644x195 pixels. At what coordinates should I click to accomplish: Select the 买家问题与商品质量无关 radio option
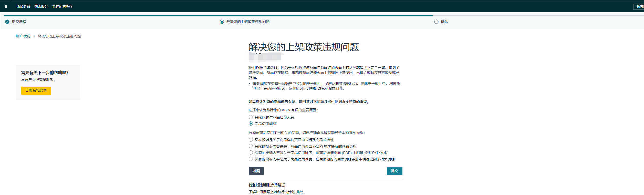pos(251,117)
